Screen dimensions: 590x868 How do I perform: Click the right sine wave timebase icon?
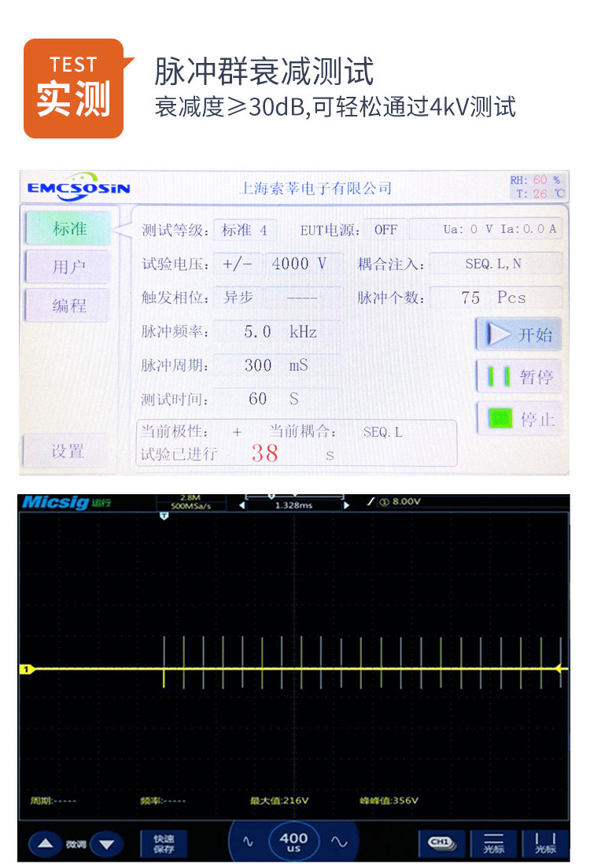[x=339, y=842]
